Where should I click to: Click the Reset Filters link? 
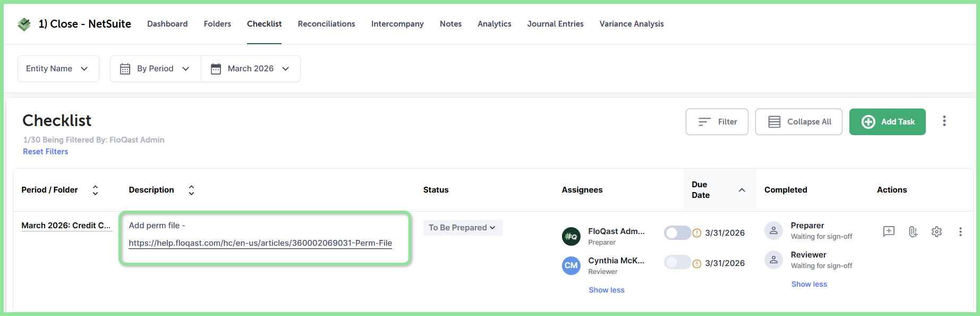pos(46,152)
